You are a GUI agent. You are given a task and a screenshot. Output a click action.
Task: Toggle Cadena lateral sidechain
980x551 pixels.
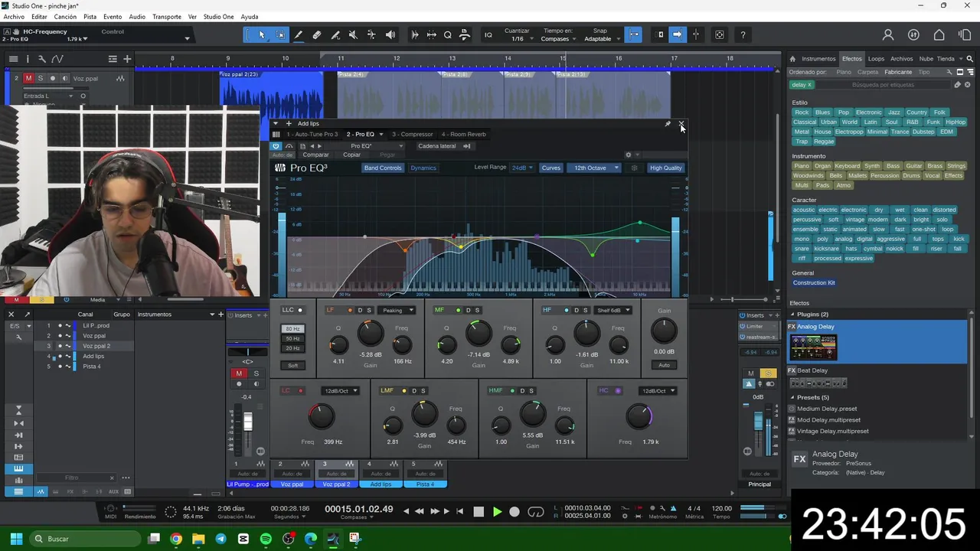click(x=444, y=145)
